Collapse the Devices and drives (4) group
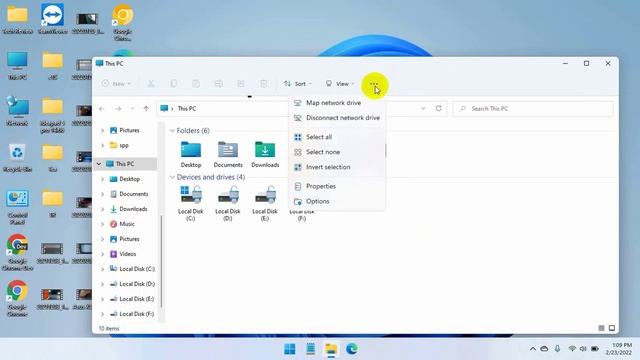The image size is (640, 360). coord(172,177)
